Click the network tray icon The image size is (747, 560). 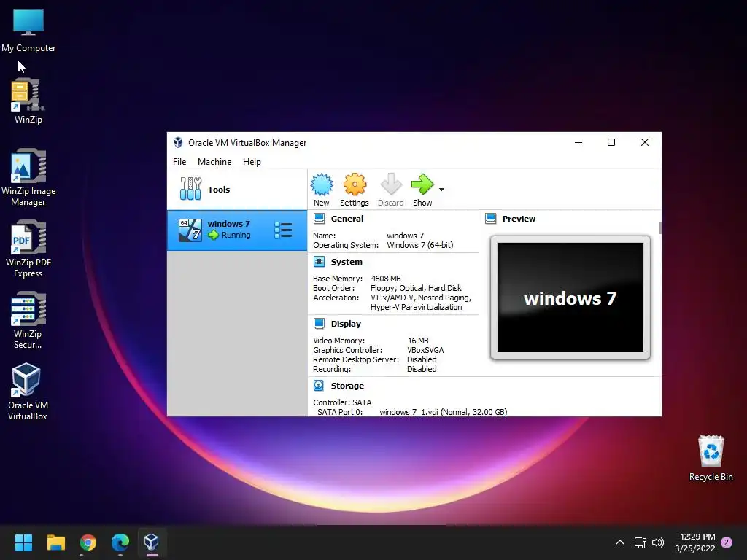tap(640, 542)
